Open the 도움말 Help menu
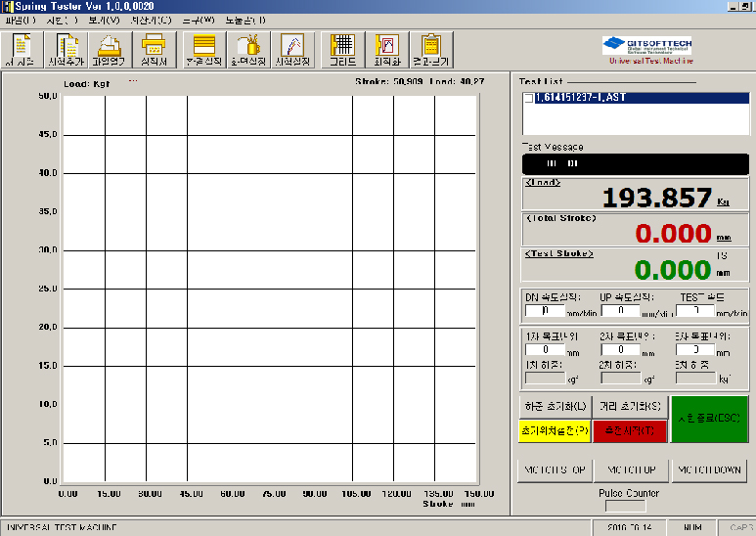This screenshot has height=536, width=756. click(245, 21)
